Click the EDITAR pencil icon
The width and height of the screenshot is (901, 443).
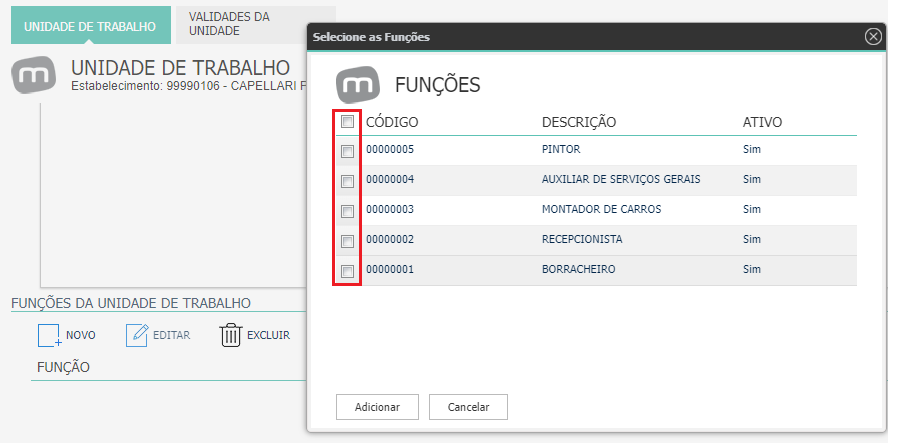coord(137,336)
